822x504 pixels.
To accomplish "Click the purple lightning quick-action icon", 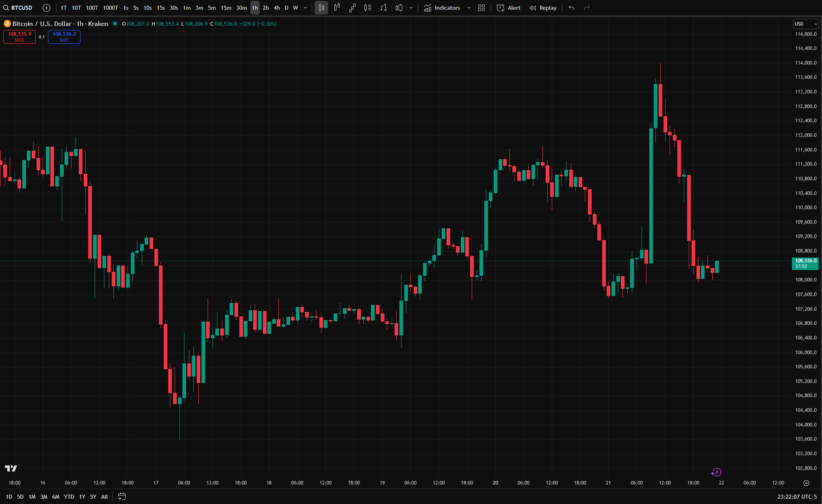I will click(x=716, y=472).
